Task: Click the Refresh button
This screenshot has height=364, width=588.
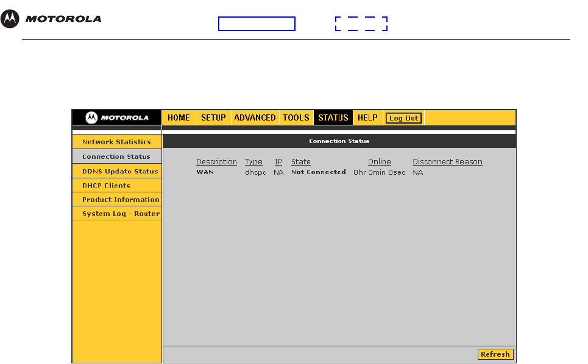Action: [495, 354]
